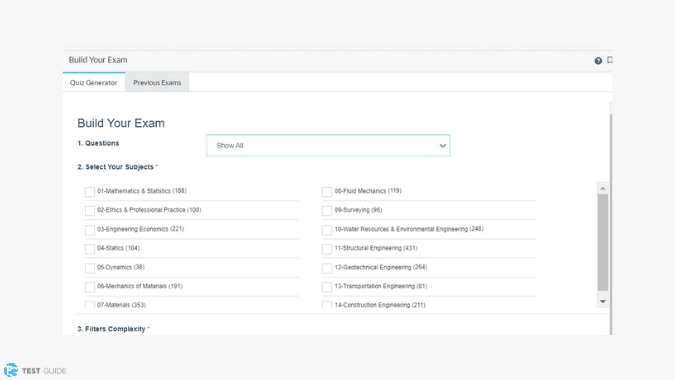Check 05-Dynamics checkbox
Screen dimensions: 675x380
90,268
